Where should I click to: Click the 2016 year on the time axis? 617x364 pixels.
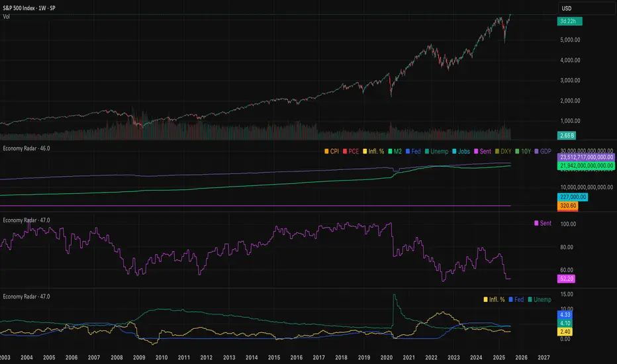point(297,357)
